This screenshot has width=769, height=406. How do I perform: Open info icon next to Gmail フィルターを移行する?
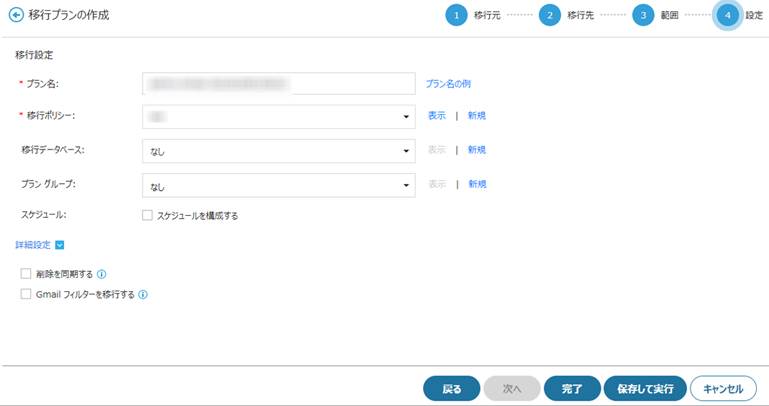click(x=143, y=295)
